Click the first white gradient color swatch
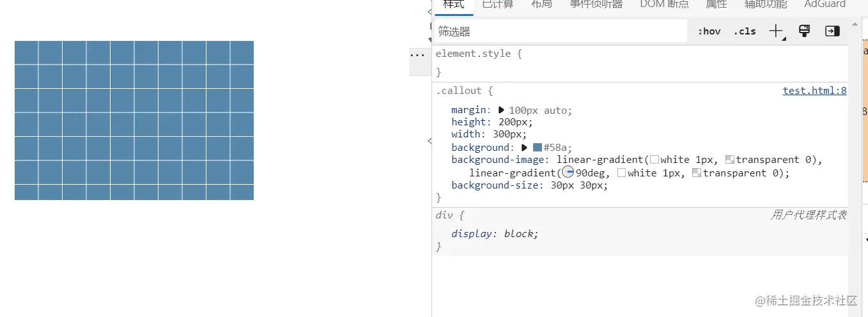Viewport: 868px width, 317px height. pyautogui.click(x=654, y=160)
